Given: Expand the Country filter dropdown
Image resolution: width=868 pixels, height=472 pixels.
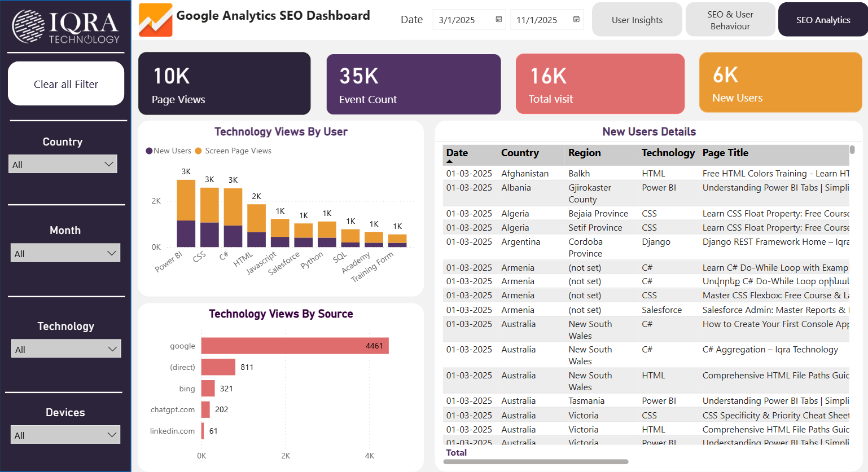Looking at the screenshot, I should coord(63,165).
